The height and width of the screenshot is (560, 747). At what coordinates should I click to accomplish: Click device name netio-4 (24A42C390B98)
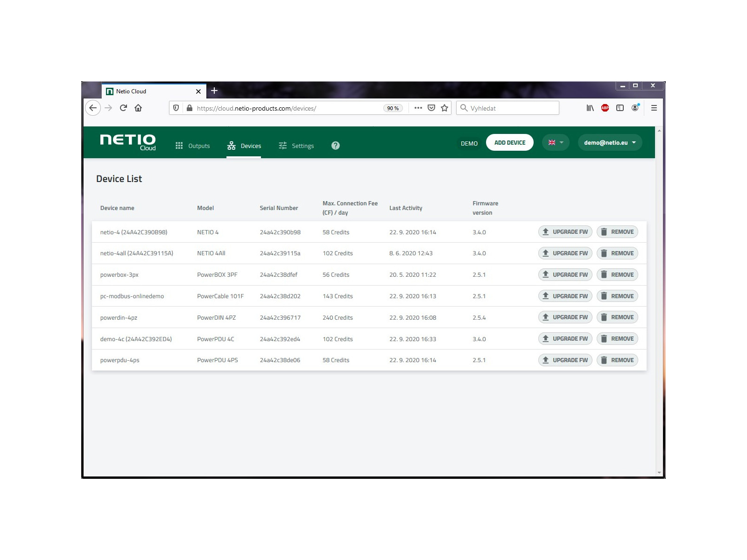[x=134, y=232]
